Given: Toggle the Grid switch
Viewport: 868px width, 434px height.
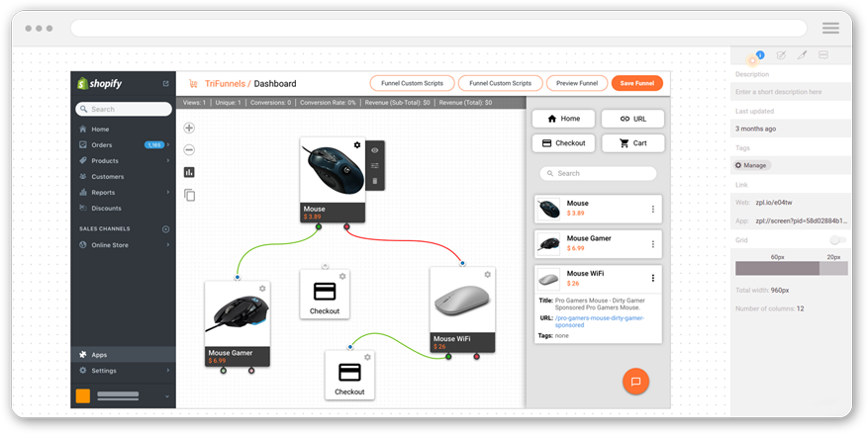Looking at the screenshot, I should (838, 240).
